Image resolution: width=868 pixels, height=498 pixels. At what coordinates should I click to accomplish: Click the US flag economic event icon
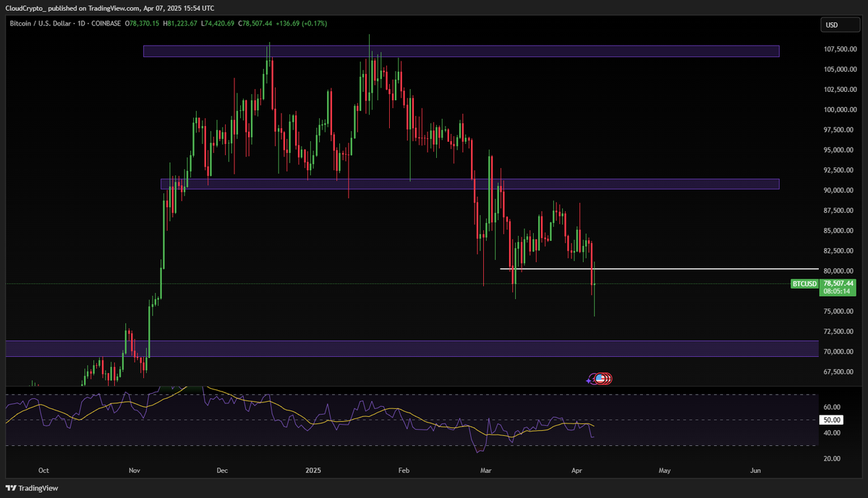(x=599, y=378)
